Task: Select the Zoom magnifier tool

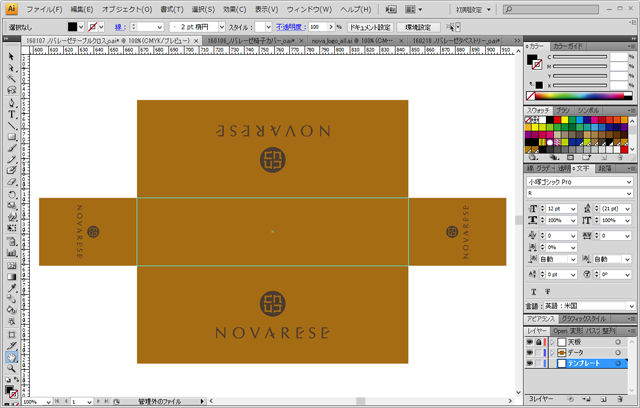Action: (x=11, y=368)
